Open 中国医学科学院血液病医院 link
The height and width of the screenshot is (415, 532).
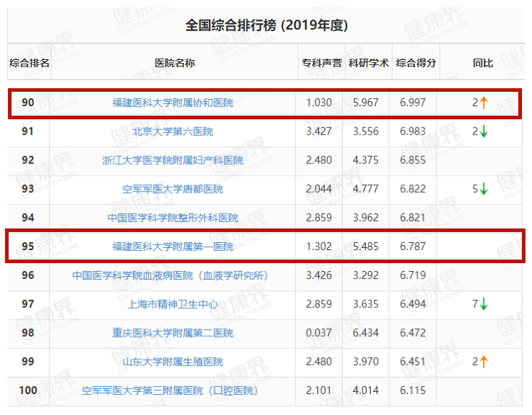pos(170,275)
